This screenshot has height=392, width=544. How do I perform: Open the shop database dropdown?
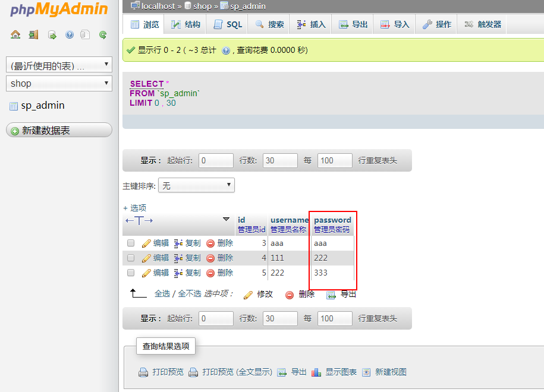(59, 84)
